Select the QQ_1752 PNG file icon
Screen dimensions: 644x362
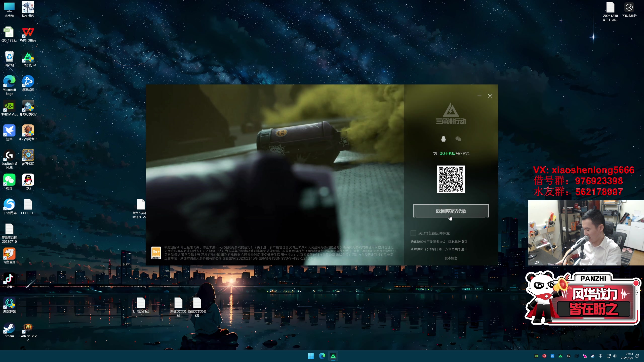click(x=9, y=34)
